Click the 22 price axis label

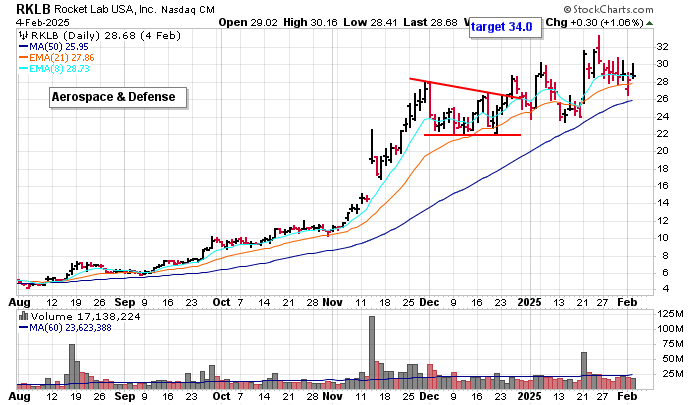pyautogui.click(x=662, y=134)
